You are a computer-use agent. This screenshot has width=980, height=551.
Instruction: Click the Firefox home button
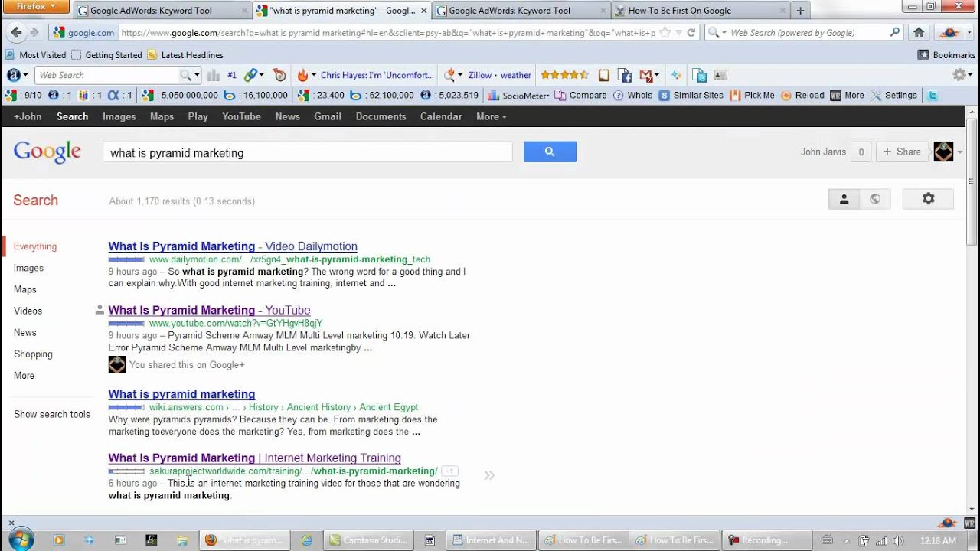[919, 33]
